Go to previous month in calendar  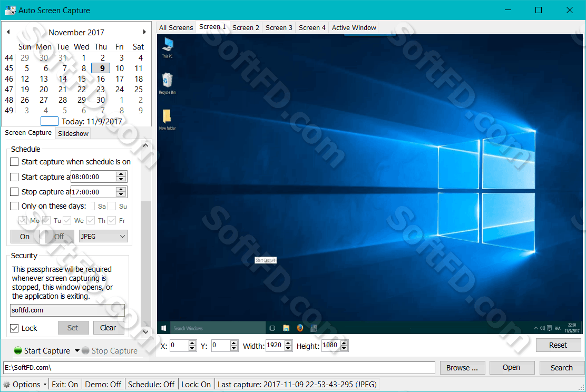8,32
